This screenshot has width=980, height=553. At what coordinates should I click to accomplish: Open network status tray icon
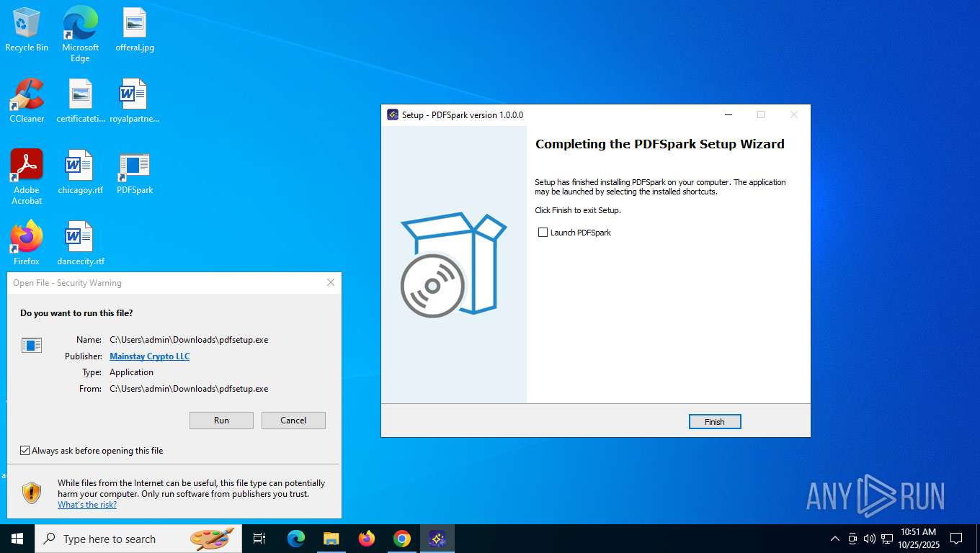[x=887, y=539]
